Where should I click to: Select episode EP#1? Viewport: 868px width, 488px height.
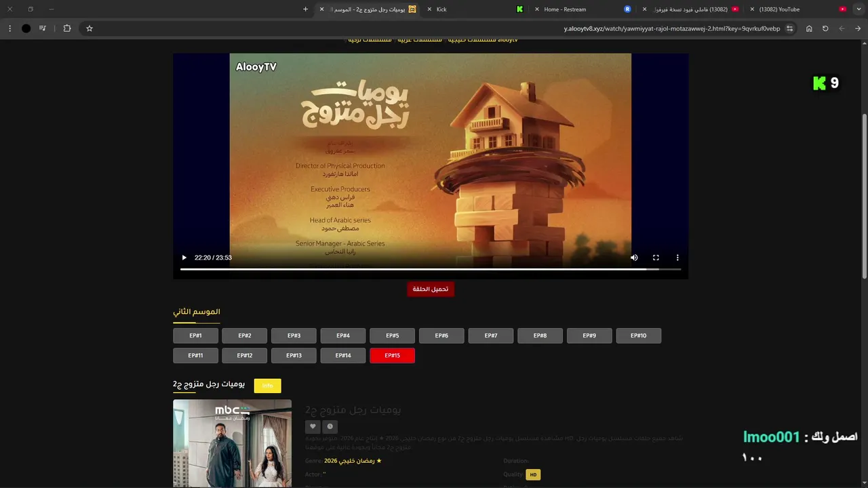pos(195,335)
